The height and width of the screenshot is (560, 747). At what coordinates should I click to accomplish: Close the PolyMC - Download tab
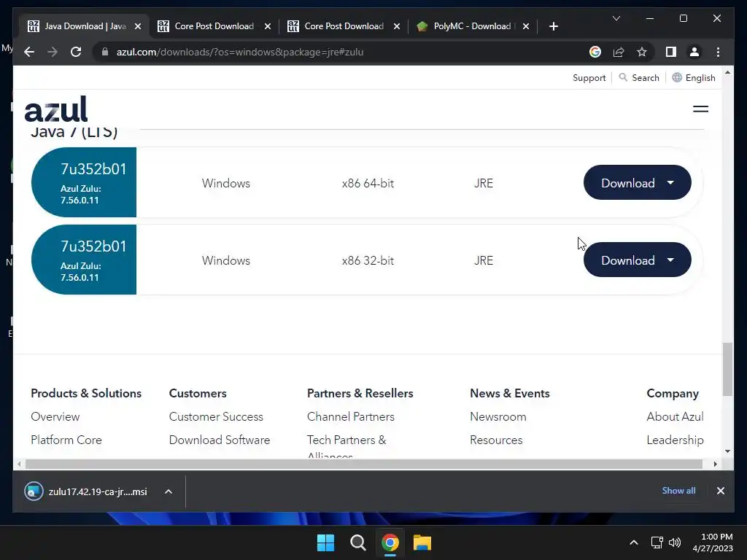pyautogui.click(x=525, y=26)
